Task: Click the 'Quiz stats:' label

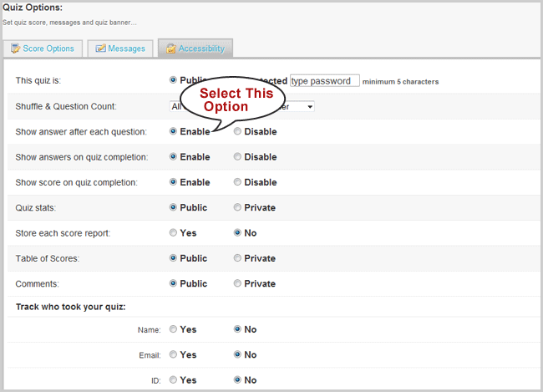Action: click(36, 207)
